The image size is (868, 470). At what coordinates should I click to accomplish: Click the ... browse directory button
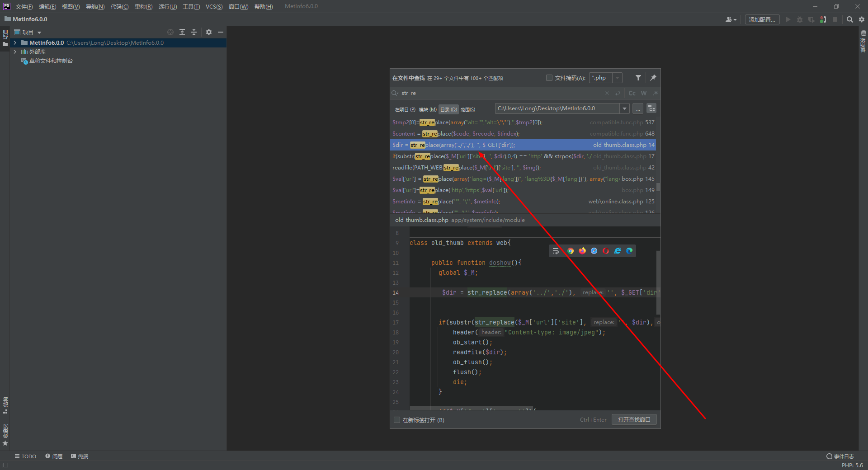coord(638,108)
